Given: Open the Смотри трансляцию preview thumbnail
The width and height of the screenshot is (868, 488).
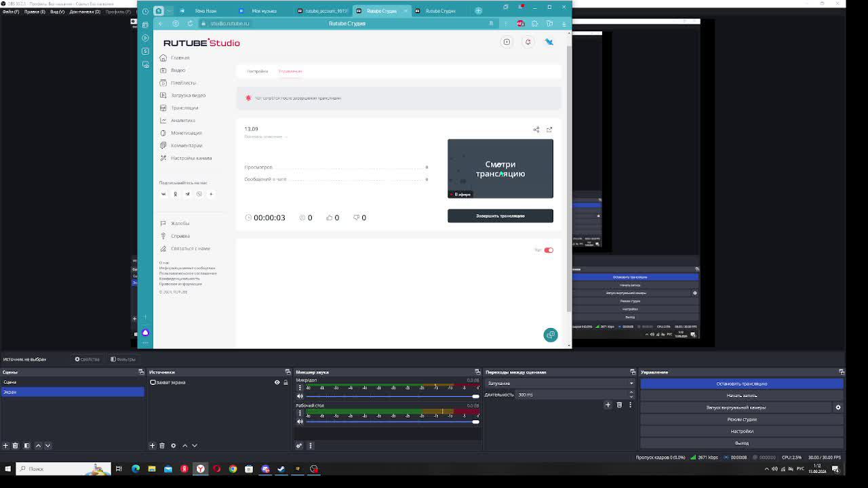Looking at the screenshot, I should 500,169.
